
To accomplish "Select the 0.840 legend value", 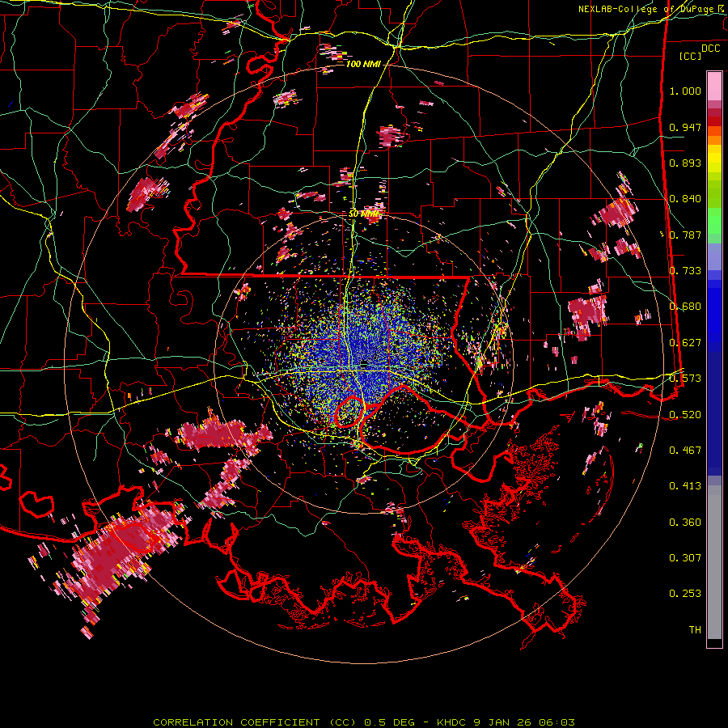I will click(x=685, y=199).
